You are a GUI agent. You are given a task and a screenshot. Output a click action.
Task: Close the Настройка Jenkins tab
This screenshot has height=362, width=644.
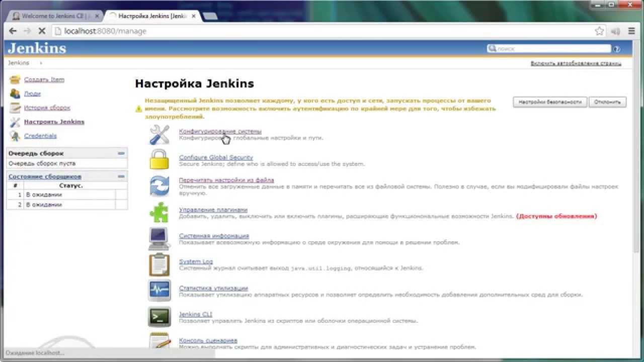point(194,16)
